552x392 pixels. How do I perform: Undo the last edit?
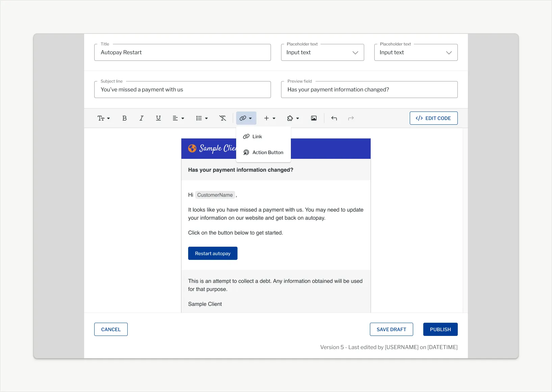[334, 118]
